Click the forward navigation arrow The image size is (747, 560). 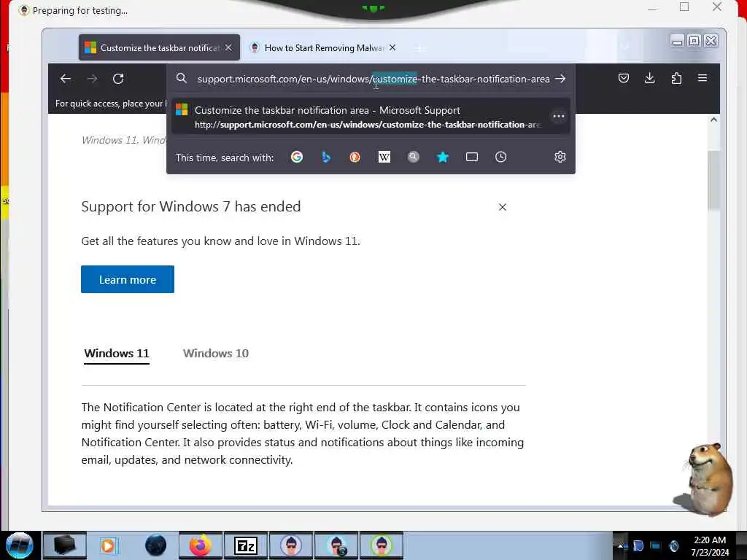click(92, 79)
